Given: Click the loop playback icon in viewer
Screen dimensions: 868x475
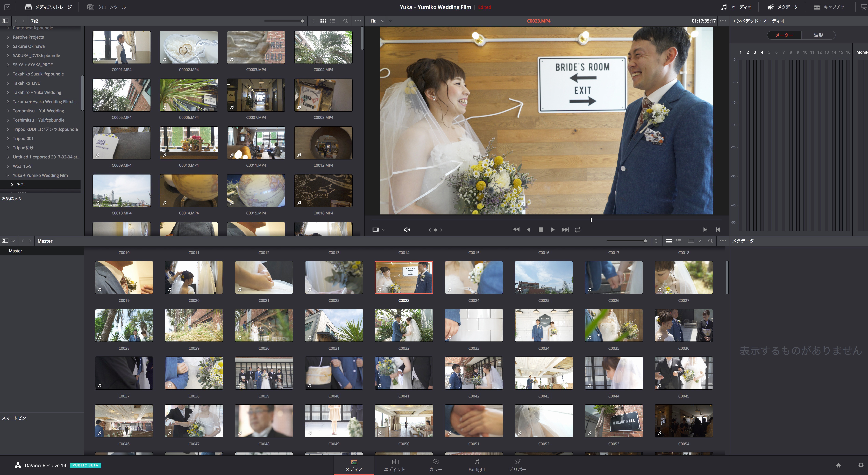Looking at the screenshot, I should click(x=578, y=230).
